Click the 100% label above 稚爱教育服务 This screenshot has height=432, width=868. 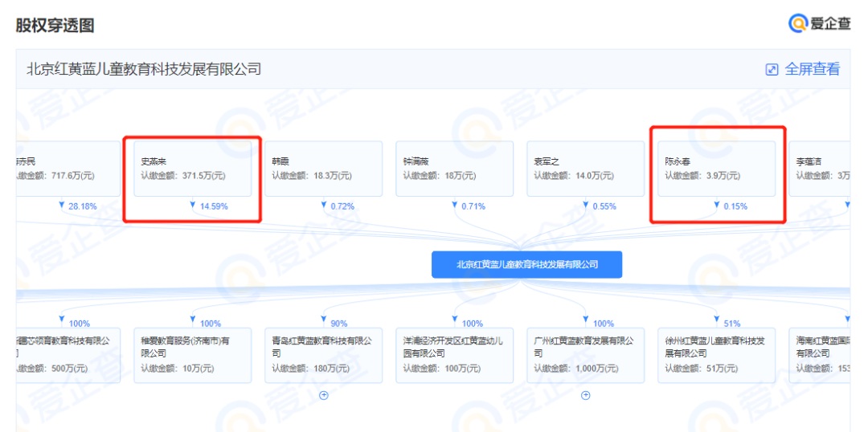pos(211,324)
